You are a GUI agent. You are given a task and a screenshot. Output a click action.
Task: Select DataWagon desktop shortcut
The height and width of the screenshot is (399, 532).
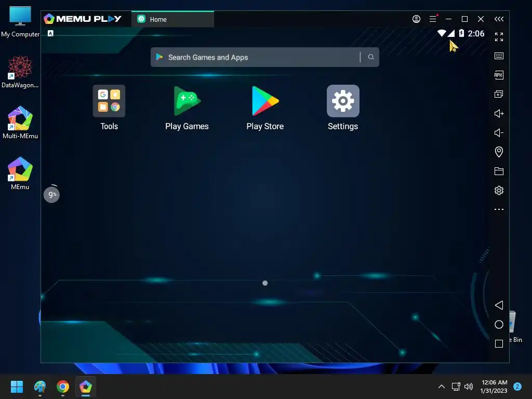click(20, 72)
